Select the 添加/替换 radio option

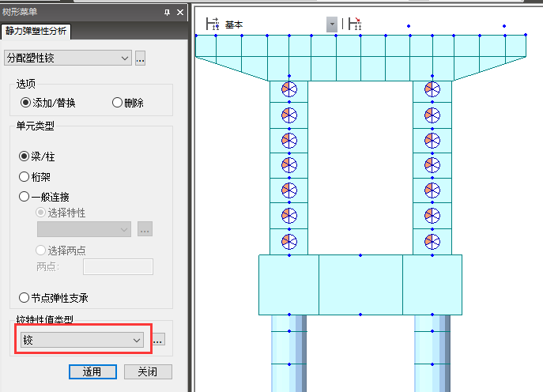26,102
